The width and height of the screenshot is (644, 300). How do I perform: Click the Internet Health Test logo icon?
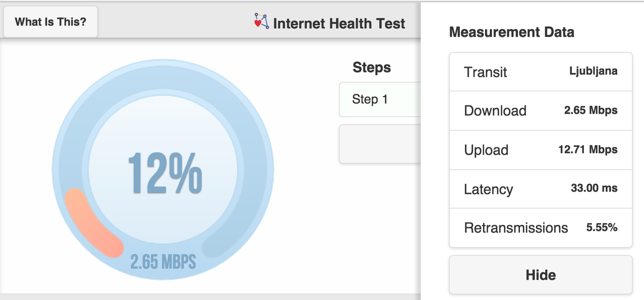click(x=261, y=21)
